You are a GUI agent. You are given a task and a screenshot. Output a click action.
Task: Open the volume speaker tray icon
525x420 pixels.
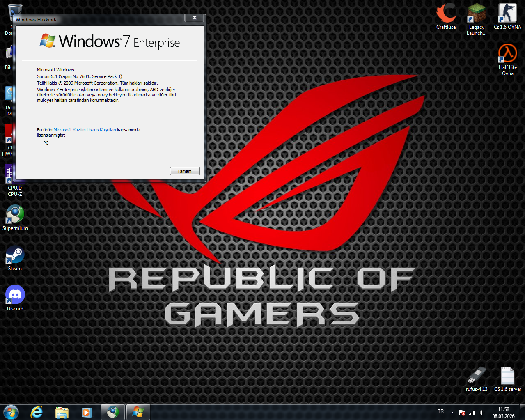point(482,413)
